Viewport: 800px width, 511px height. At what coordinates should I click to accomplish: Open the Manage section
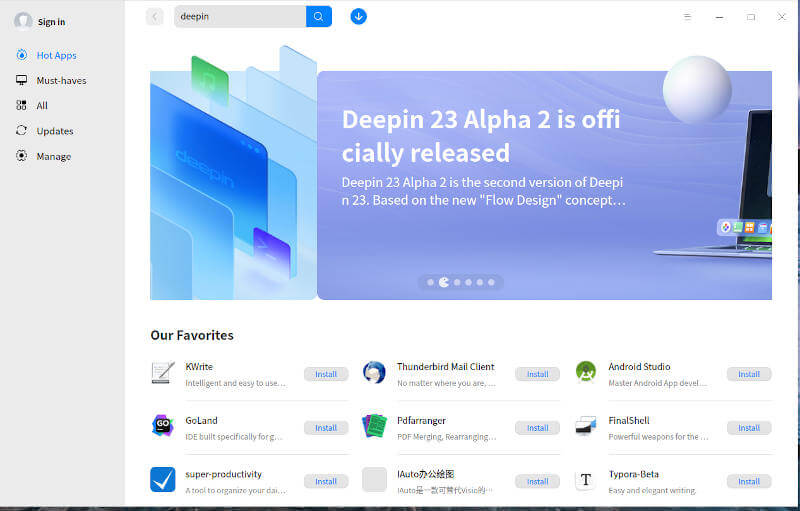point(54,157)
